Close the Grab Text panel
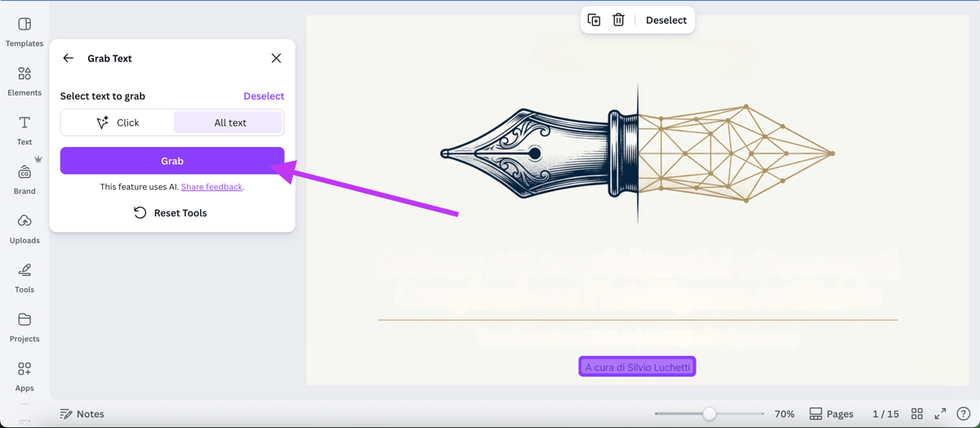Image resolution: width=980 pixels, height=428 pixels. [x=276, y=58]
